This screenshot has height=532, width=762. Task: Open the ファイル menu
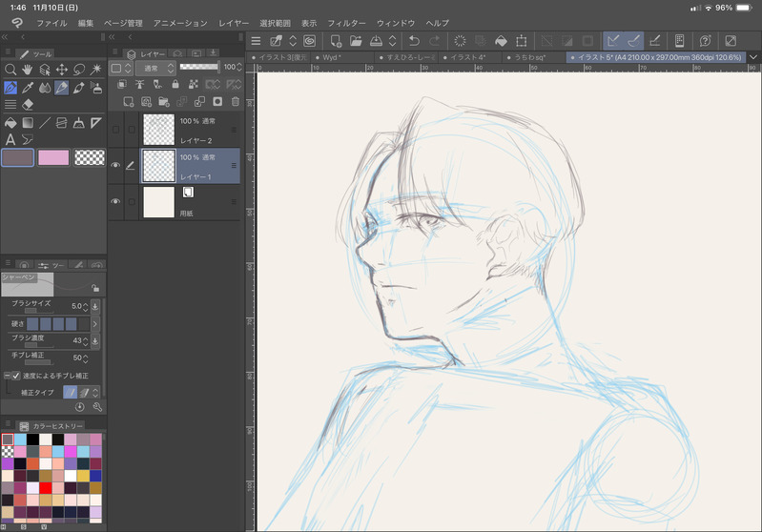(51, 23)
